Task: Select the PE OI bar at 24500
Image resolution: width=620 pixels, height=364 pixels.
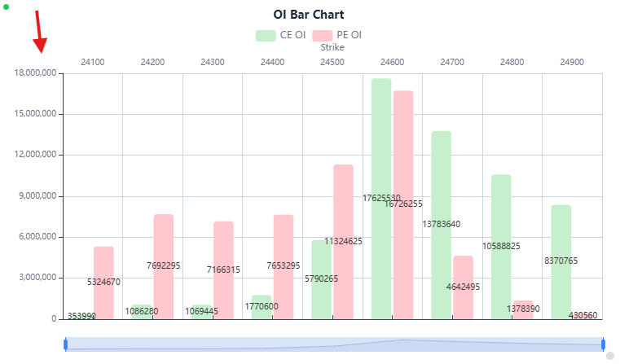Action: coord(343,242)
